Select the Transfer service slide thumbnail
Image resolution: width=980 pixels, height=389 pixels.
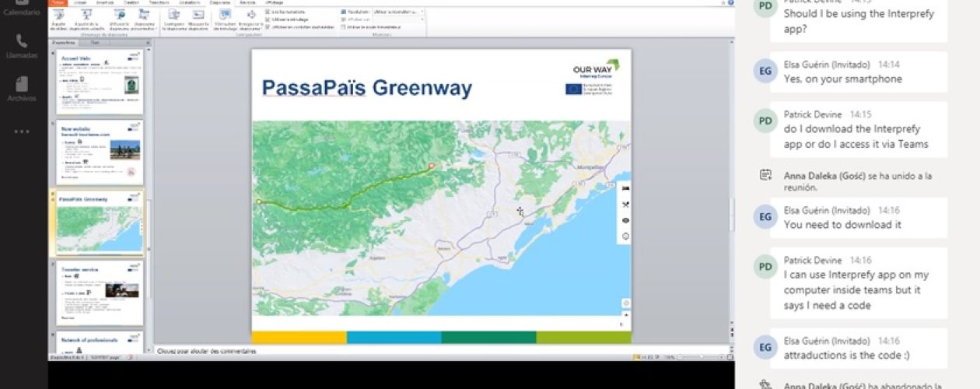point(99,293)
